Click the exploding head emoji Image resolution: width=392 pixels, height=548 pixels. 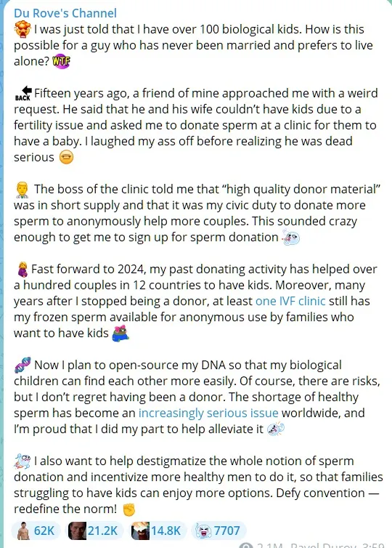(23, 29)
